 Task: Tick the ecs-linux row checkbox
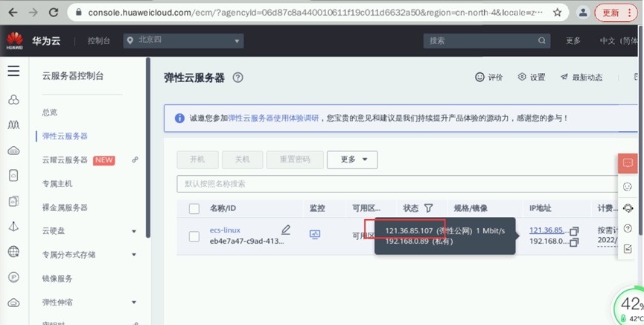[194, 236]
